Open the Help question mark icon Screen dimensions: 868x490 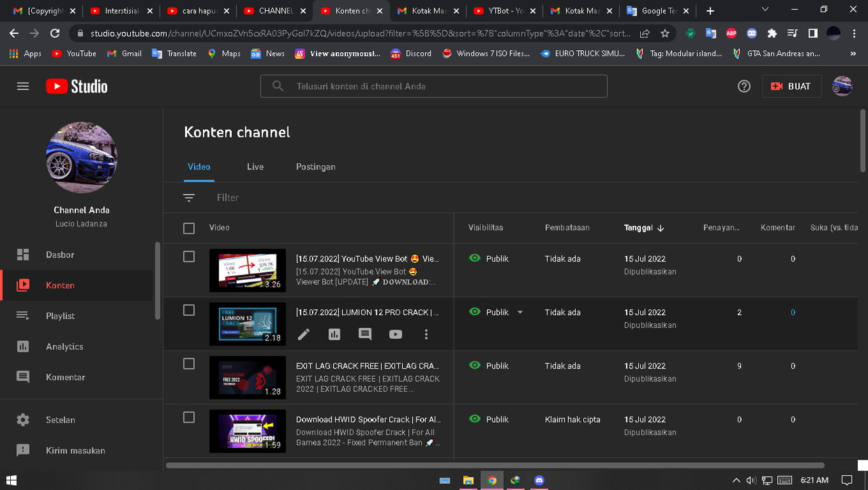click(744, 86)
